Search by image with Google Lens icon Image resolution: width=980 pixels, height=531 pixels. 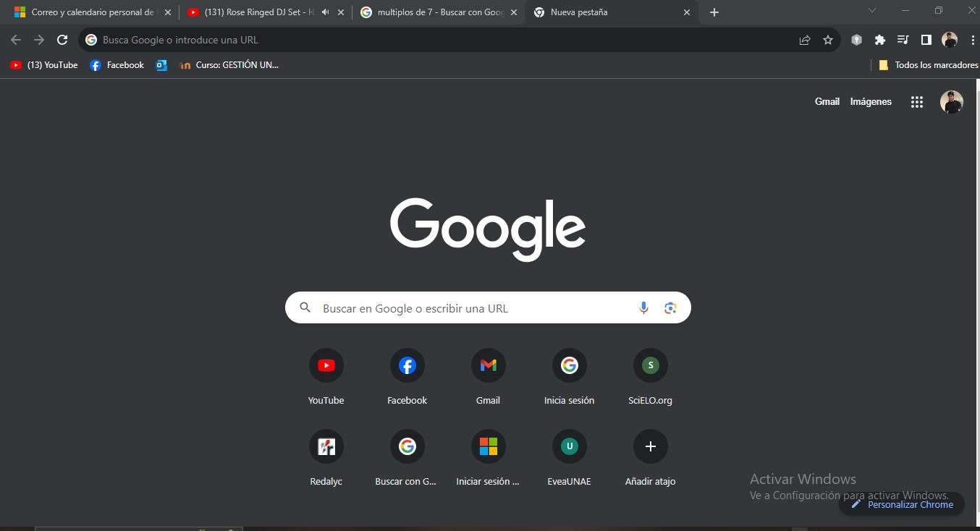click(x=670, y=308)
